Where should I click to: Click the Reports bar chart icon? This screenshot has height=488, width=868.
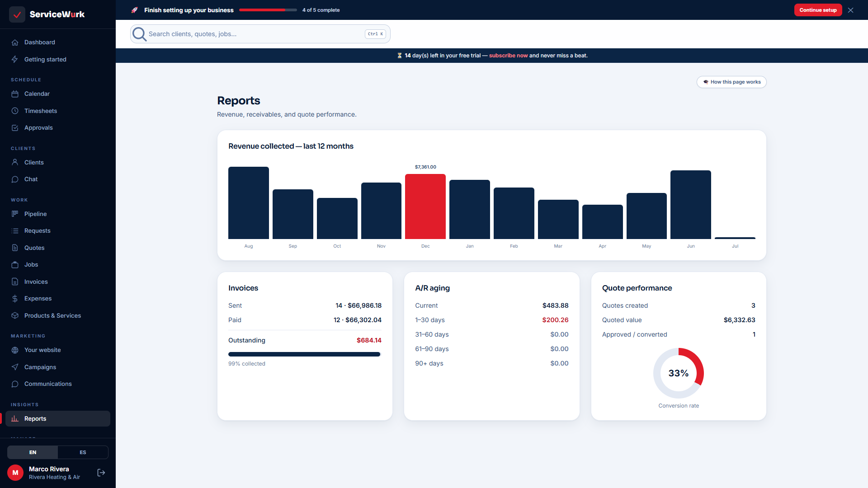click(15, 419)
